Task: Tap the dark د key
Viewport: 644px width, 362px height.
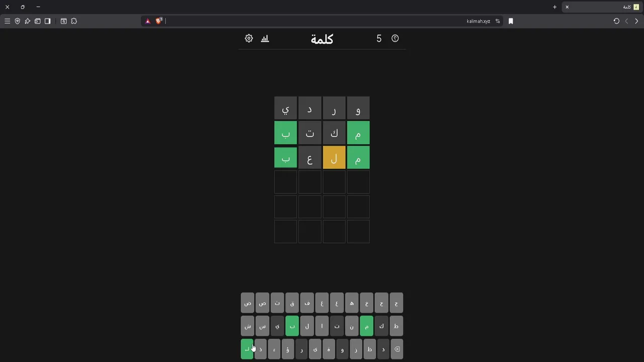Action: pyautogui.click(x=383, y=349)
